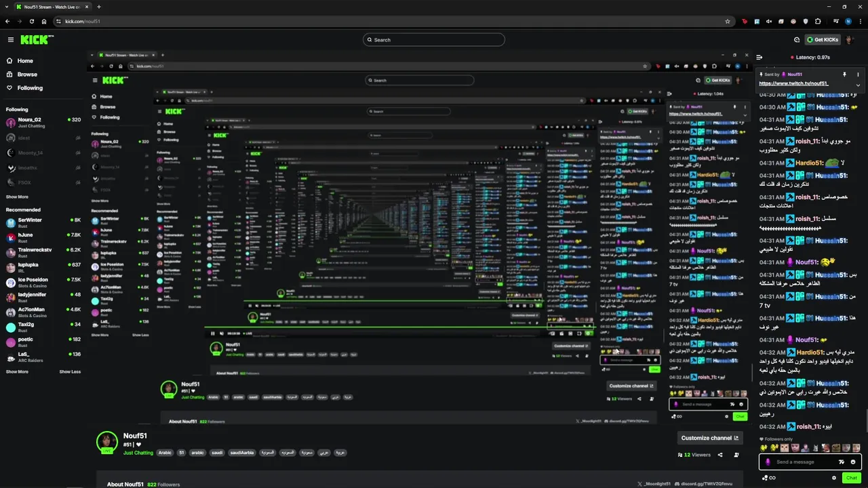Open SerWinter recommended channel
This screenshot has width=868, height=488.
click(x=43, y=223)
